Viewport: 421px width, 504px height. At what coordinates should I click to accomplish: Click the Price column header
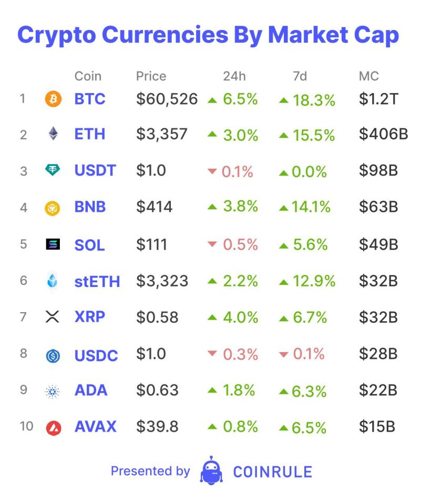151,76
